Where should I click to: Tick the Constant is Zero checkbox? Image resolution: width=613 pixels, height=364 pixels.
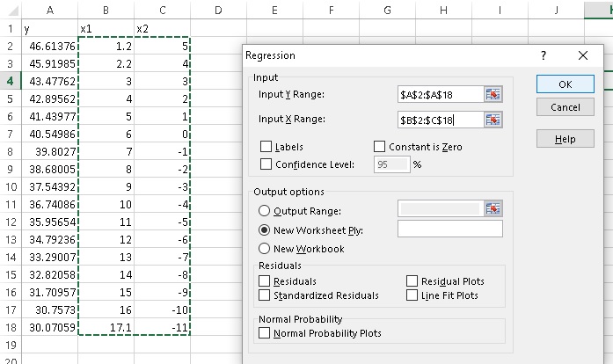381,147
